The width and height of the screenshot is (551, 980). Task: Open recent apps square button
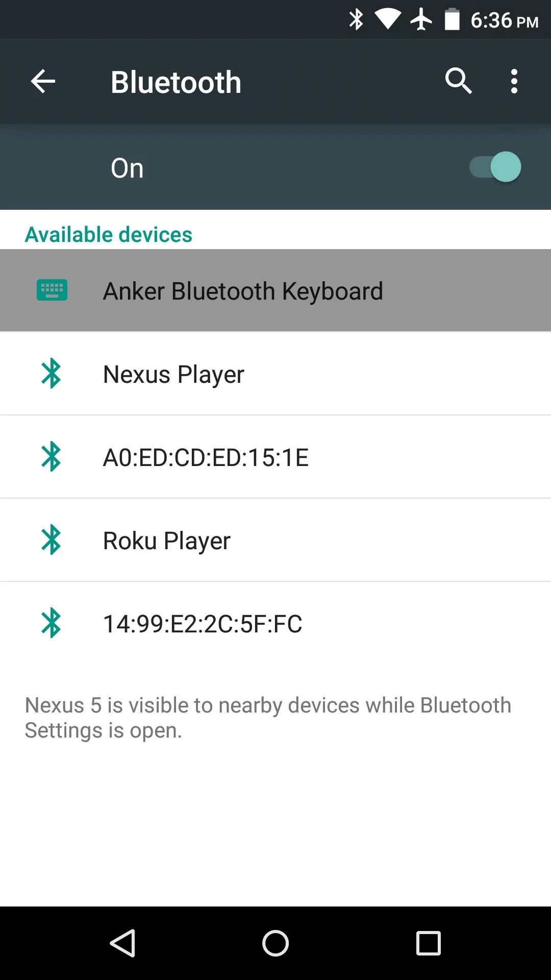[429, 943]
